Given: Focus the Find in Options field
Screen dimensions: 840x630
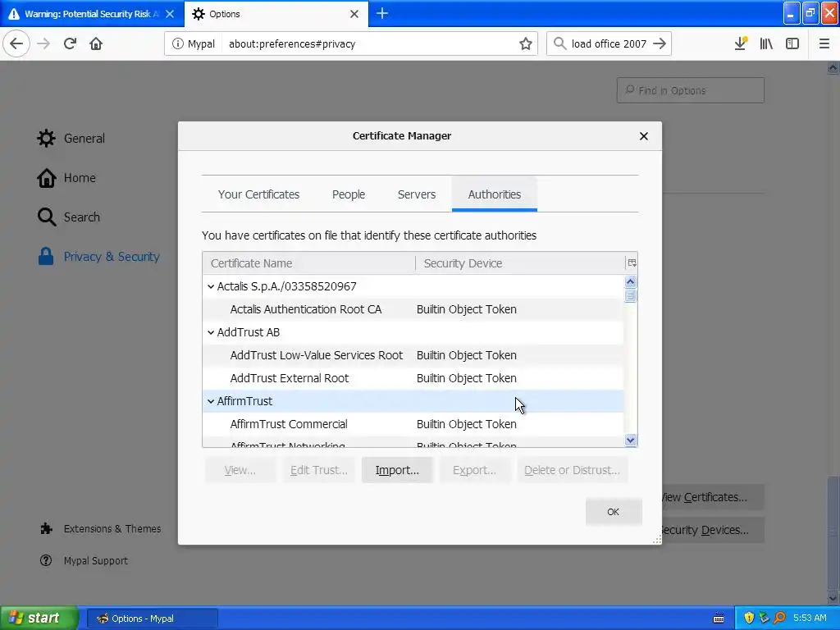Looking at the screenshot, I should pos(690,90).
